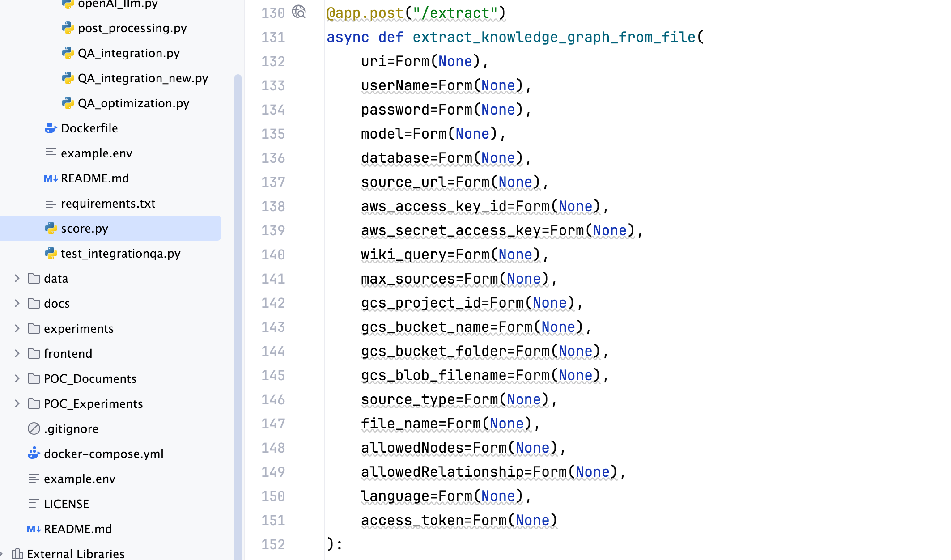Click the Markdown icon beside the upper README.md
The width and height of the screenshot is (951, 560).
click(51, 178)
